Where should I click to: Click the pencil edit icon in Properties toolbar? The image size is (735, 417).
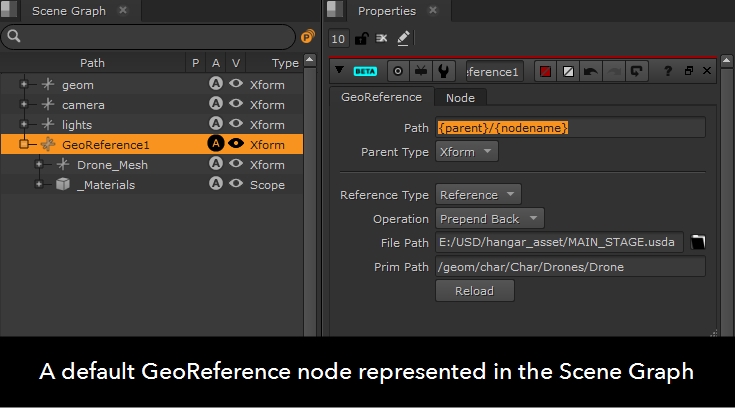(x=403, y=38)
